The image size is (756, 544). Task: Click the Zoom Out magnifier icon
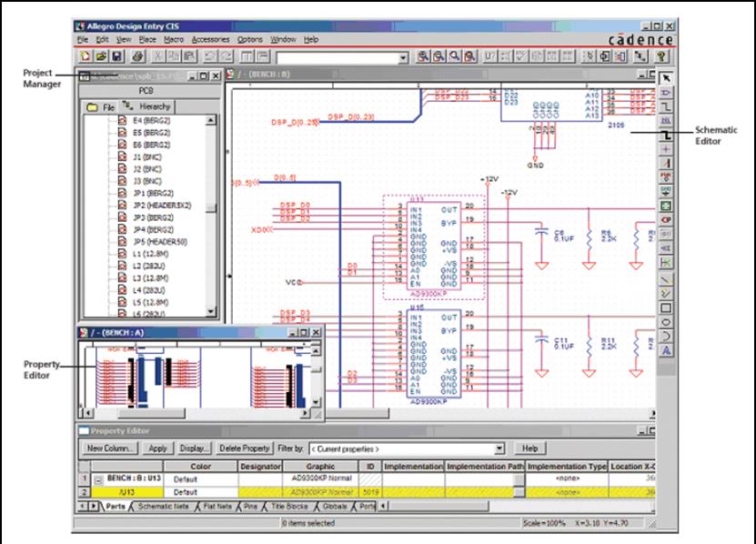tap(438, 56)
